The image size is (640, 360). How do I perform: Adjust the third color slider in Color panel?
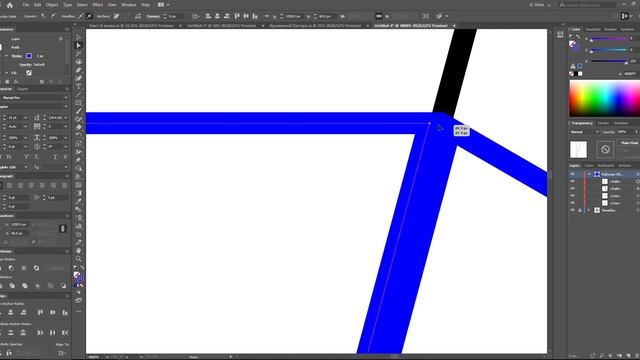coord(609,61)
